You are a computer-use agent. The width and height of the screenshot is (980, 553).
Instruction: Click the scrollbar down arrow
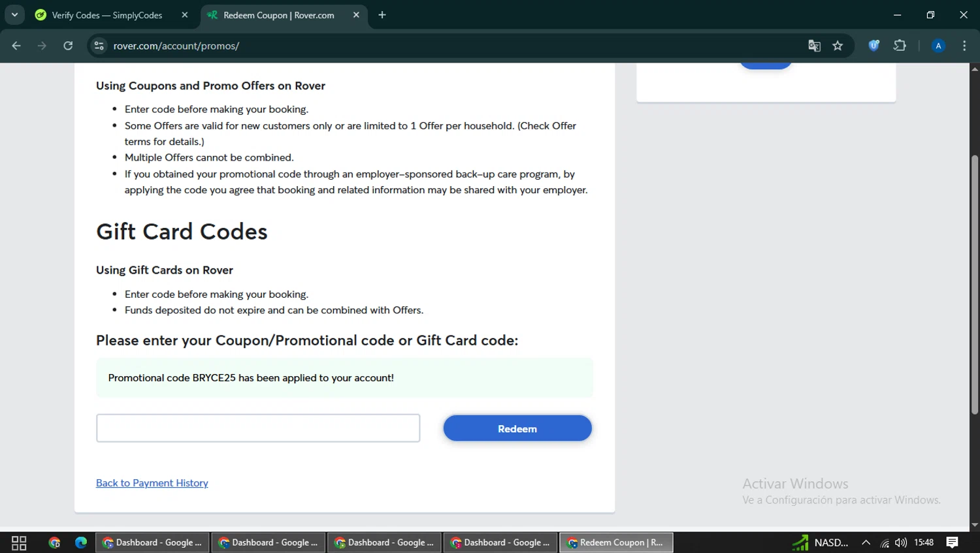pyautogui.click(x=975, y=525)
